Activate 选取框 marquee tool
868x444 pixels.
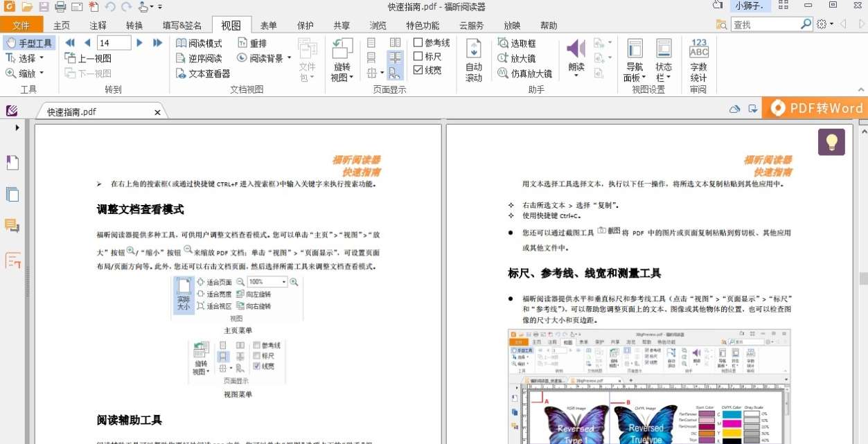[517, 43]
